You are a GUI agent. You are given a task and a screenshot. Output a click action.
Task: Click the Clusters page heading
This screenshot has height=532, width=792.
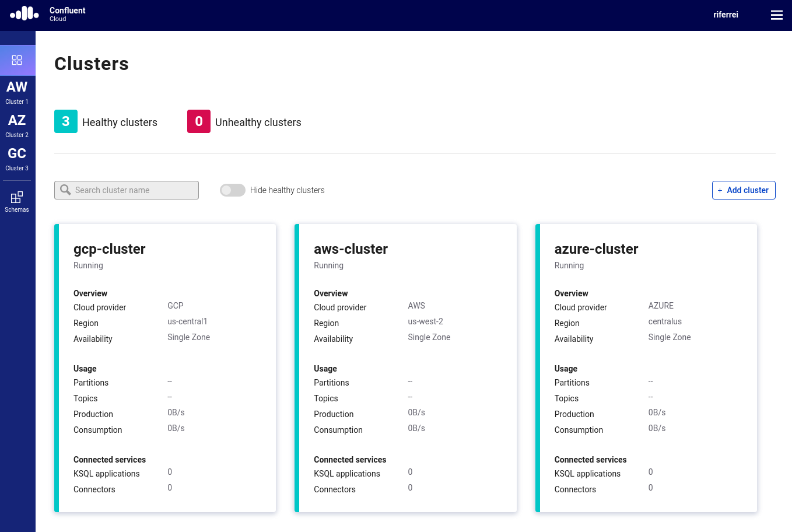[92, 64]
